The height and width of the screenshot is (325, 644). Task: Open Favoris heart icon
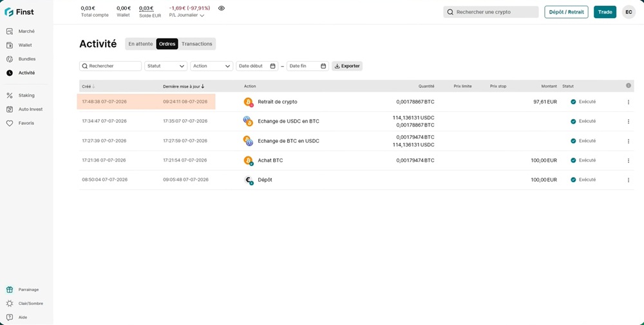pos(10,123)
